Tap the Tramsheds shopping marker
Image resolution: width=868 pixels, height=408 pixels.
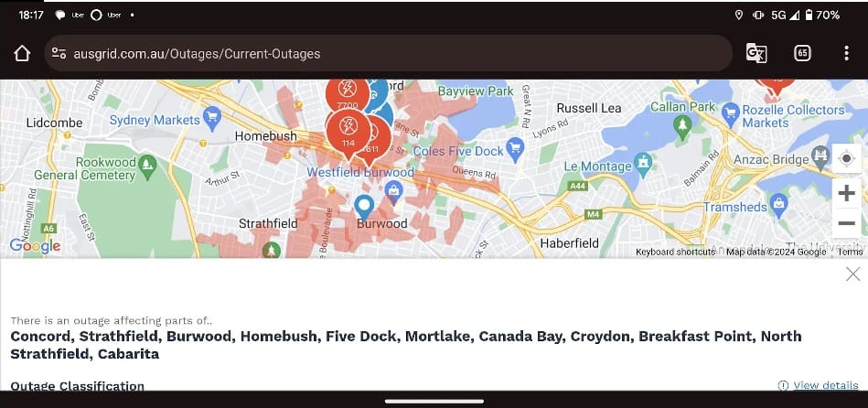[779, 205]
